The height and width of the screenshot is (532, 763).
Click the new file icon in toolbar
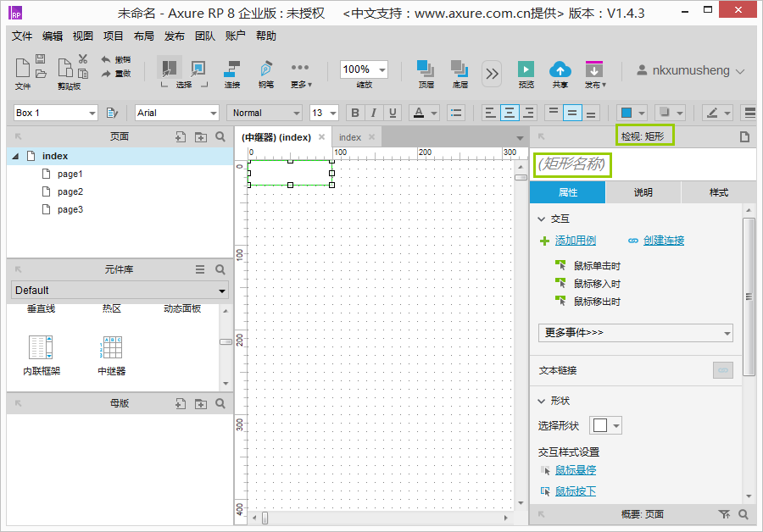[22, 68]
